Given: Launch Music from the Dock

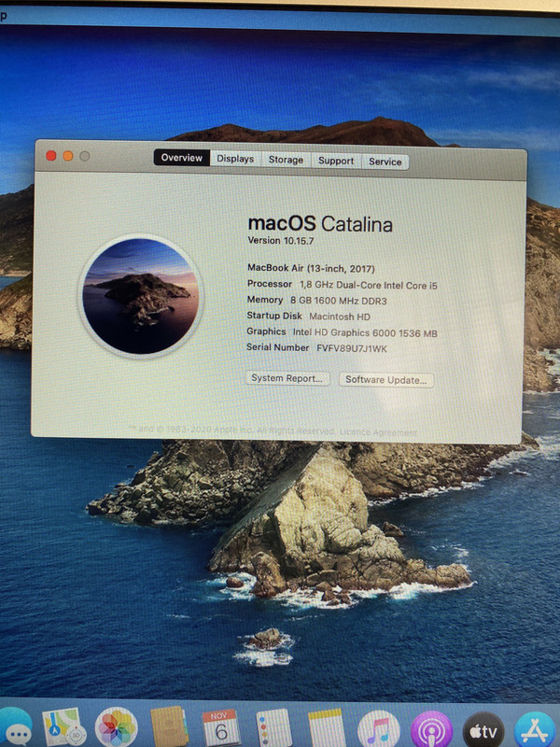Looking at the screenshot, I should tap(379, 729).
